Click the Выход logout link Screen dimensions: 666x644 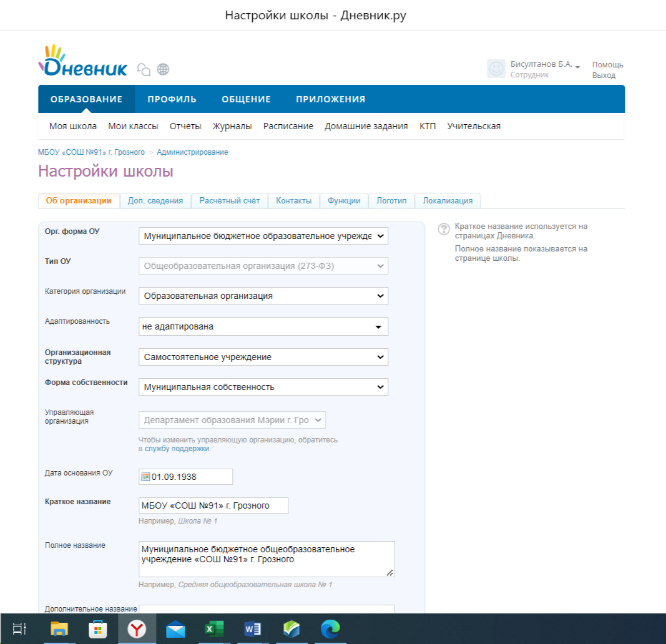coord(604,76)
